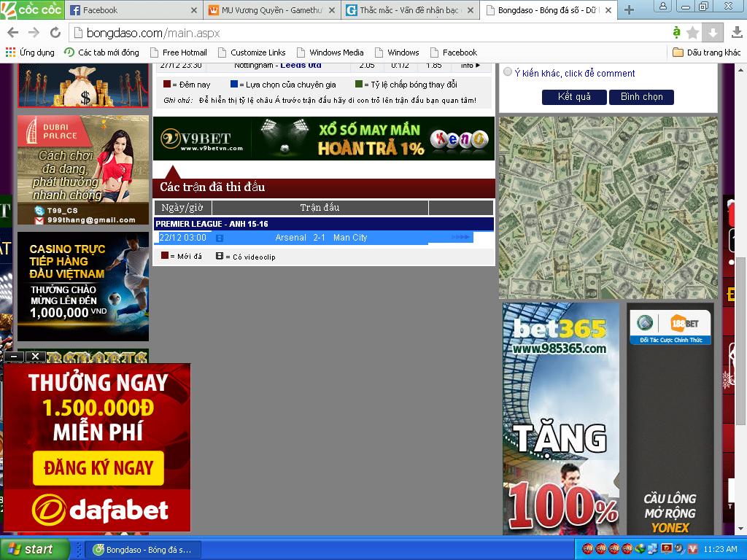Switch to the MU Vương Quyền tab
This screenshot has width=747, height=560.
(271, 10)
